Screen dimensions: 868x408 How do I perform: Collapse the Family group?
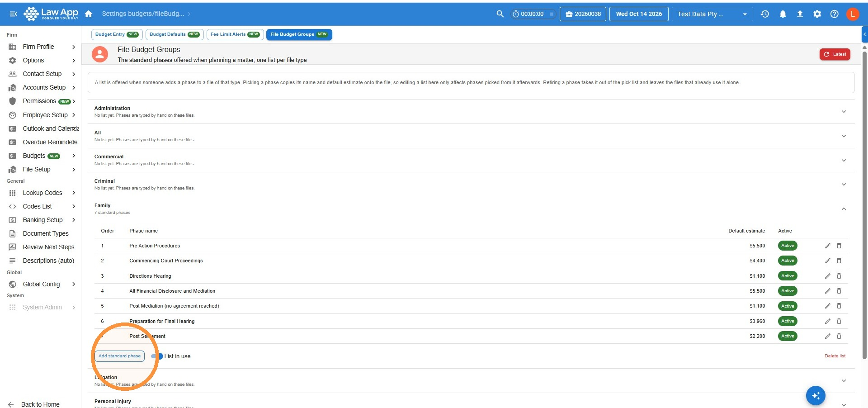(844, 209)
